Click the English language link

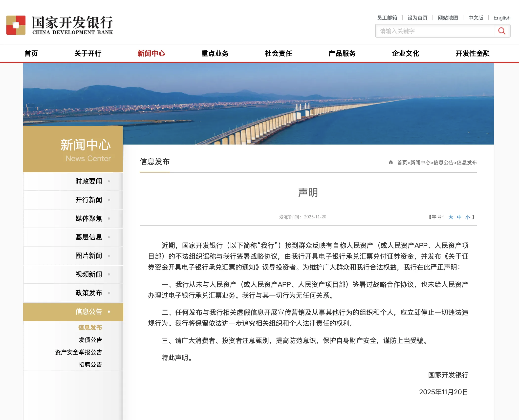(502, 18)
